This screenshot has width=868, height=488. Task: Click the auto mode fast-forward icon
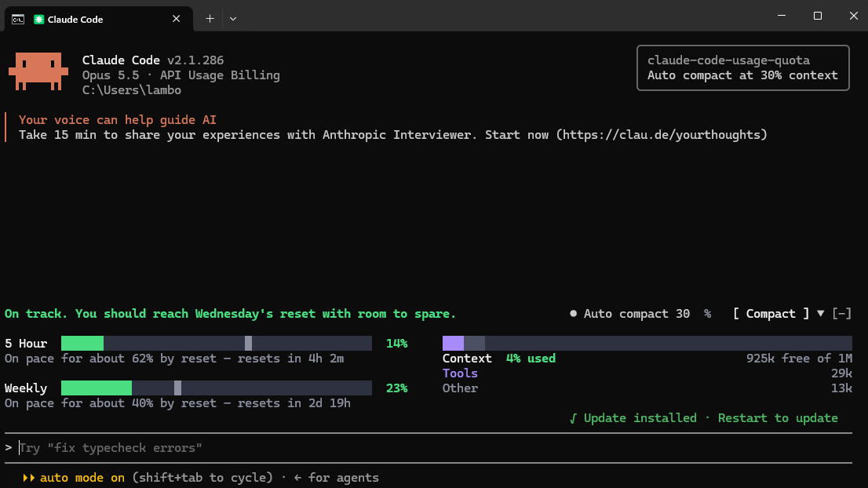point(28,478)
